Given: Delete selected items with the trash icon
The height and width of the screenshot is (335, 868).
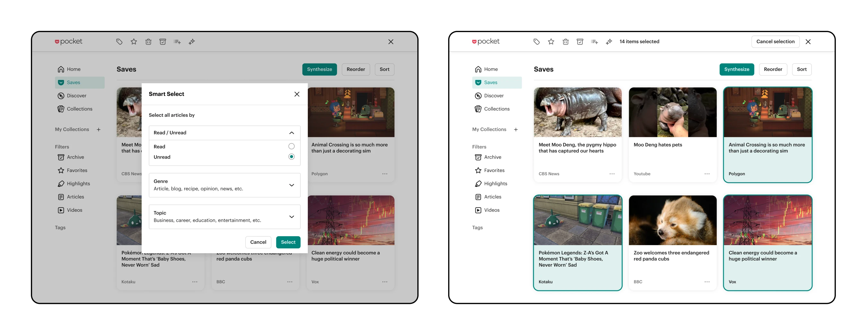Looking at the screenshot, I should point(566,41).
